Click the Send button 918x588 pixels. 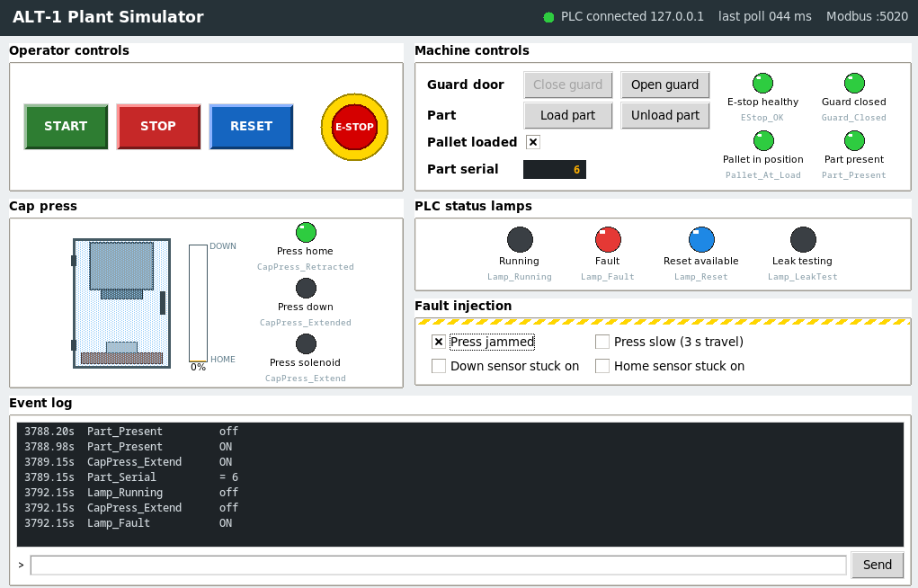(x=877, y=565)
